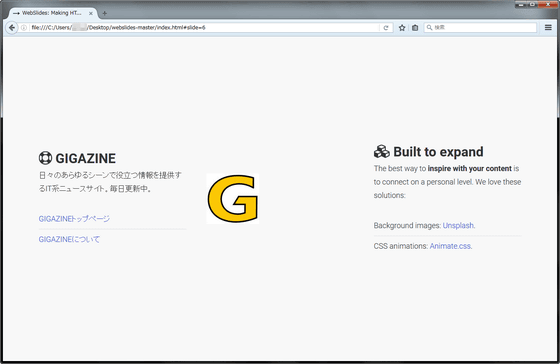Open the GIGAZINEについて link

point(69,239)
